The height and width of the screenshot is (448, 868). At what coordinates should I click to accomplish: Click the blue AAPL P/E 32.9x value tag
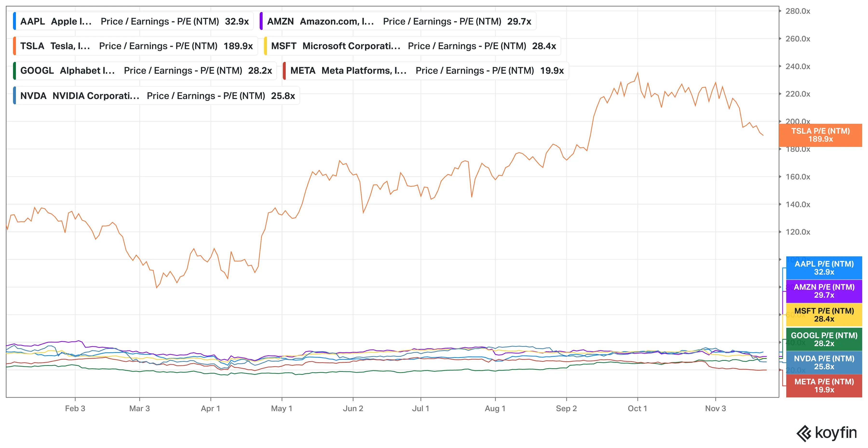(x=824, y=268)
